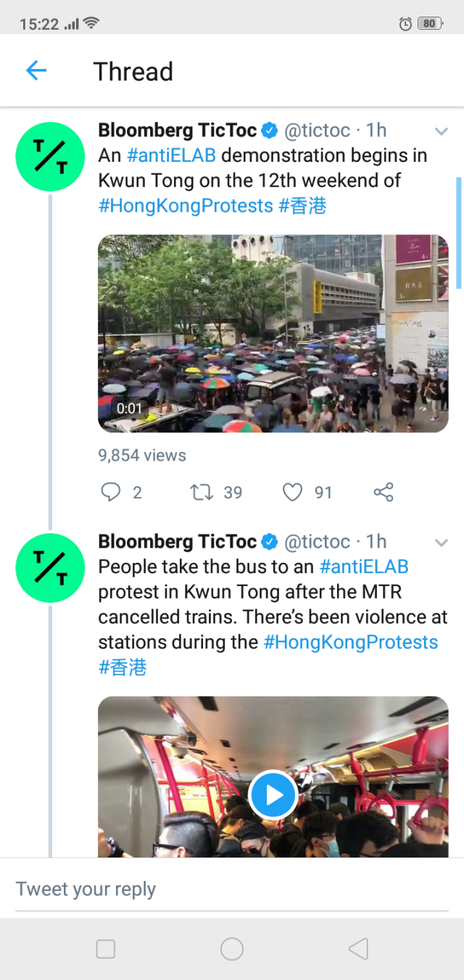Expand the first tweet's options chevron
464x980 pixels.
pos(441,131)
